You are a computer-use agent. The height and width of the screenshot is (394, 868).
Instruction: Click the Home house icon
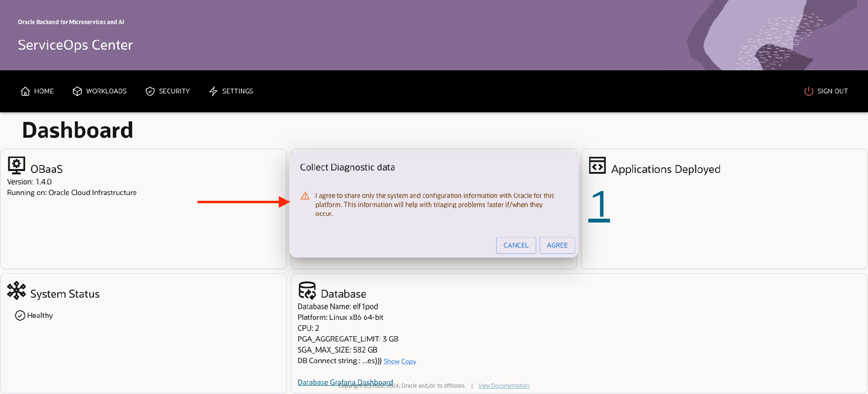[25, 92]
